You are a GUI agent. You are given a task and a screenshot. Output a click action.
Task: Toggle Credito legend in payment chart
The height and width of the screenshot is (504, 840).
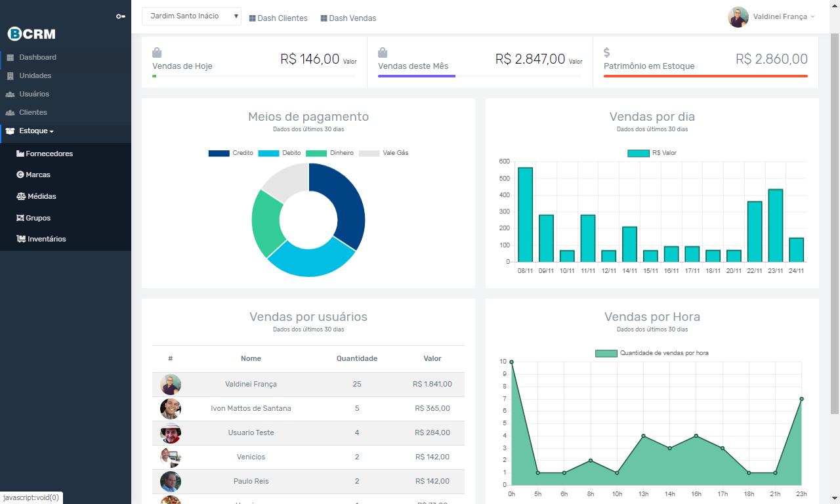coord(231,153)
